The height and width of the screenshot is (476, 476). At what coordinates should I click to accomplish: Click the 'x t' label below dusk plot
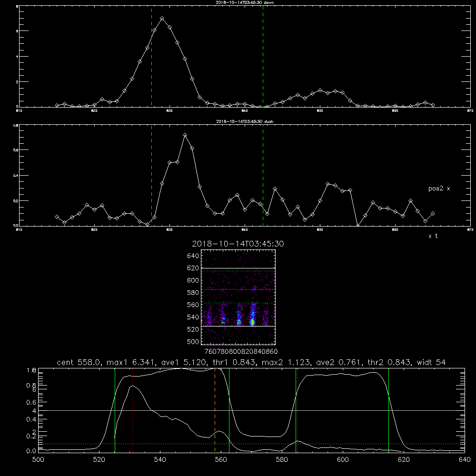433,236
